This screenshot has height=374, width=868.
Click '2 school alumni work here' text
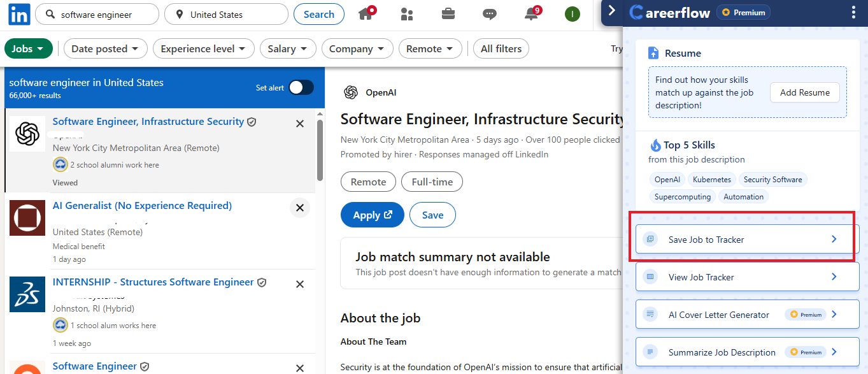(x=115, y=164)
